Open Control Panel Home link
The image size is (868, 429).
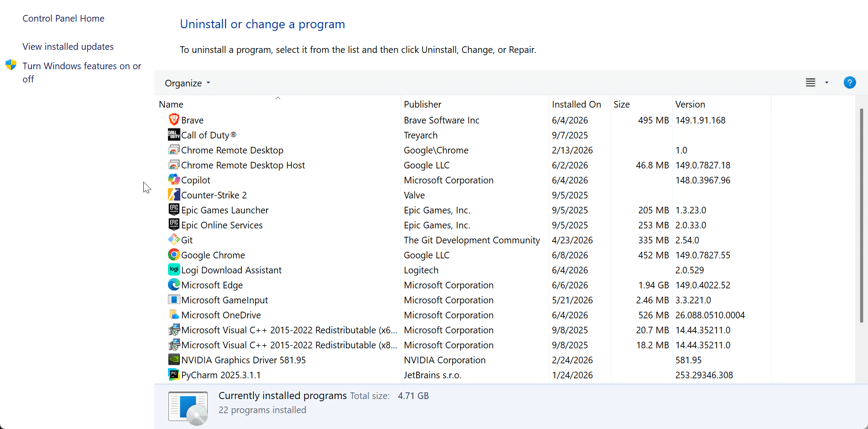pos(63,19)
